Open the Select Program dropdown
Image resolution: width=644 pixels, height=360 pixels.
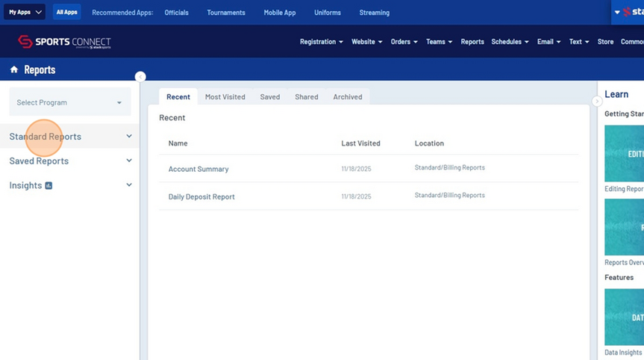point(69,102)
